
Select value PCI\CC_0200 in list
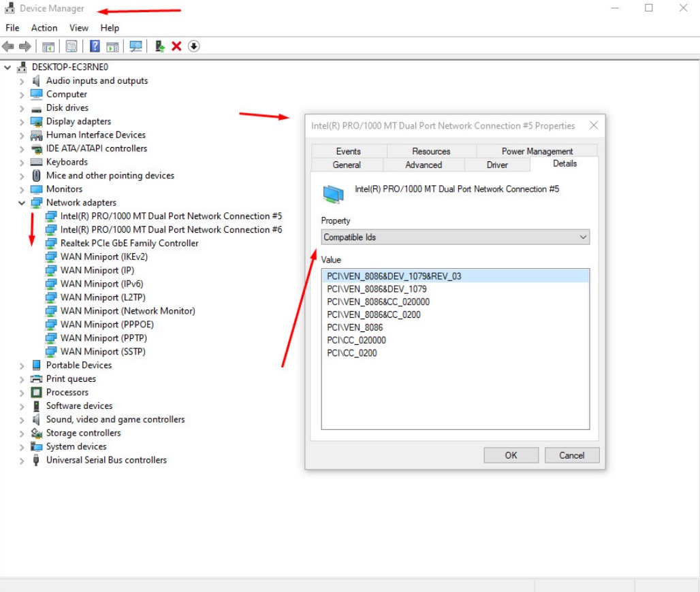[x=352, y=353]
